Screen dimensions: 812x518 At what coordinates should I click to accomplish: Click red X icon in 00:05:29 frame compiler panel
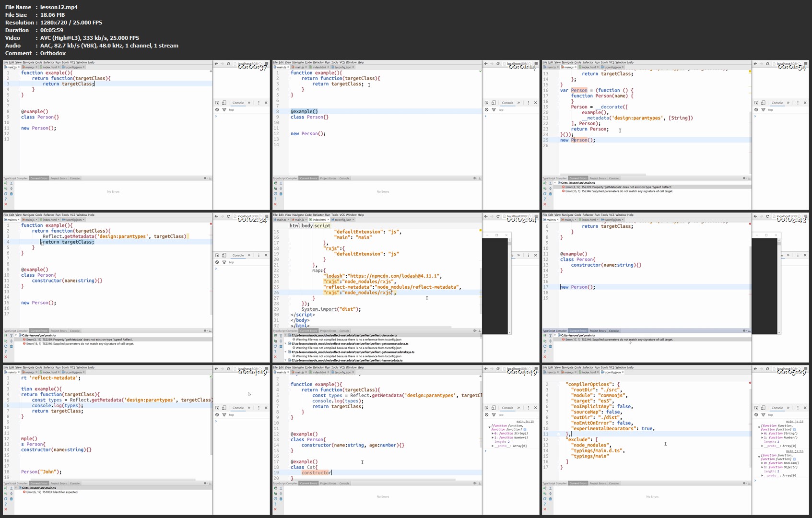[x=545, y=509]
